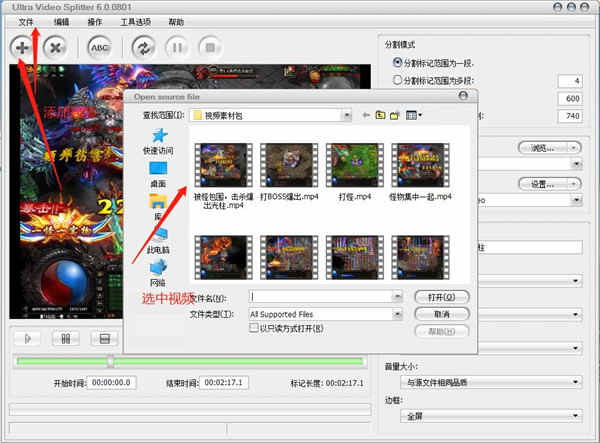Select the 打BOSS爆出.mp4 video file
This screenshot has width=600, height=443.
coord(289,172)
